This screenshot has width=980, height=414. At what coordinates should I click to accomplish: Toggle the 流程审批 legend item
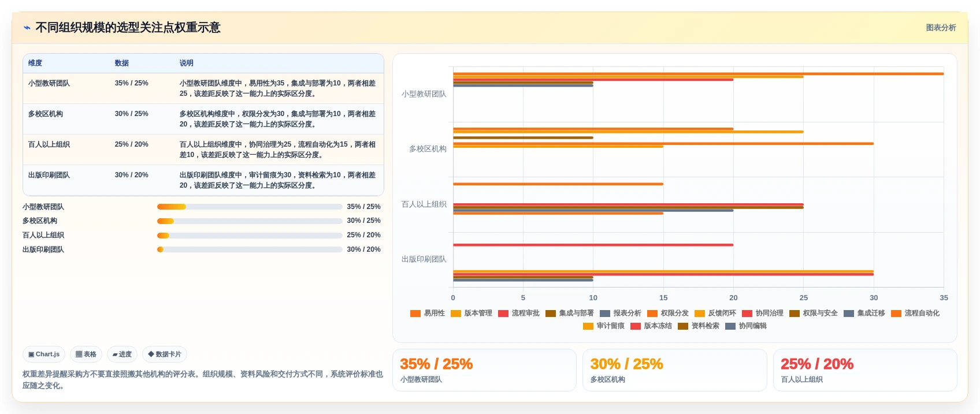(x=519, y=313)
